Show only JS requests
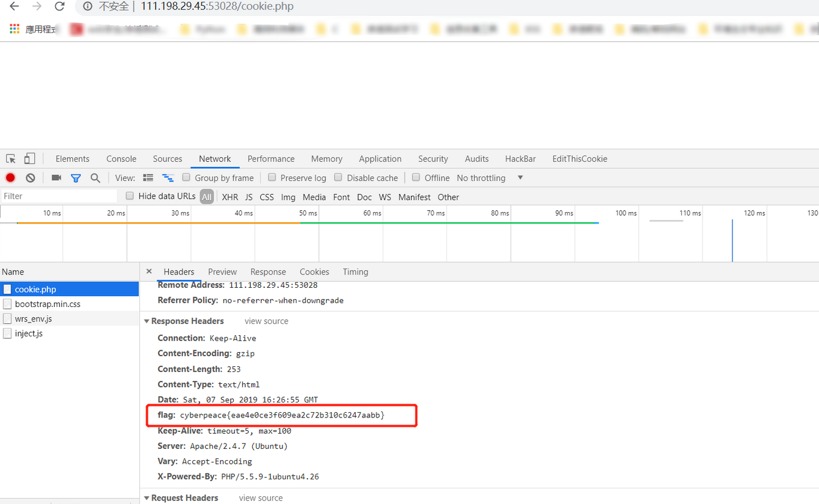The width and height of the screenshot is (819, 504). tap(249, 197)
